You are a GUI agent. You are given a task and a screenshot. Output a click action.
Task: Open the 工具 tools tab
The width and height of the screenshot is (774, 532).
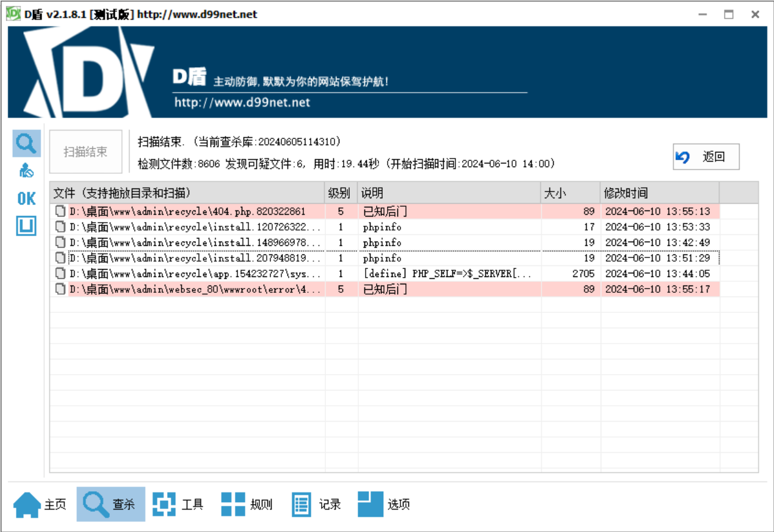tap(178, 505)
